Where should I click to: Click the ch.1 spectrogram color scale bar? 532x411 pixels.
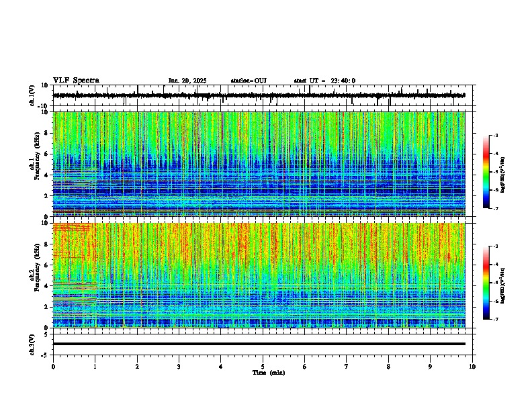click(x=486, y=172)
